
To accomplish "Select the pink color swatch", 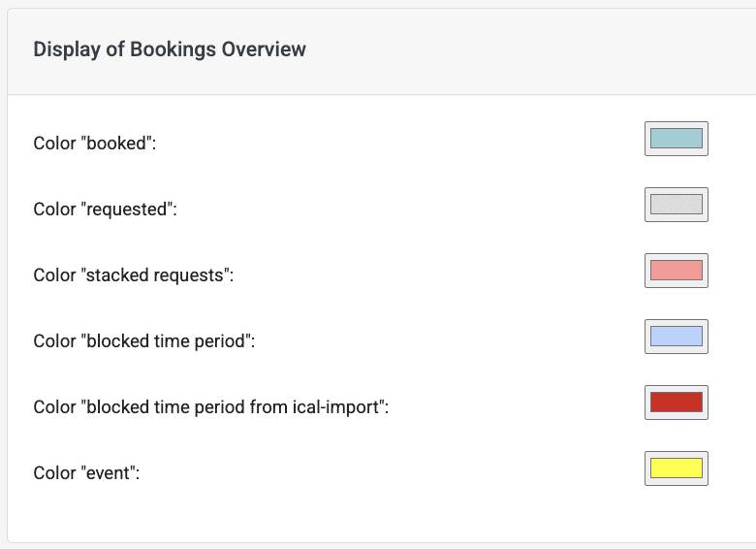I will point(676,271).
